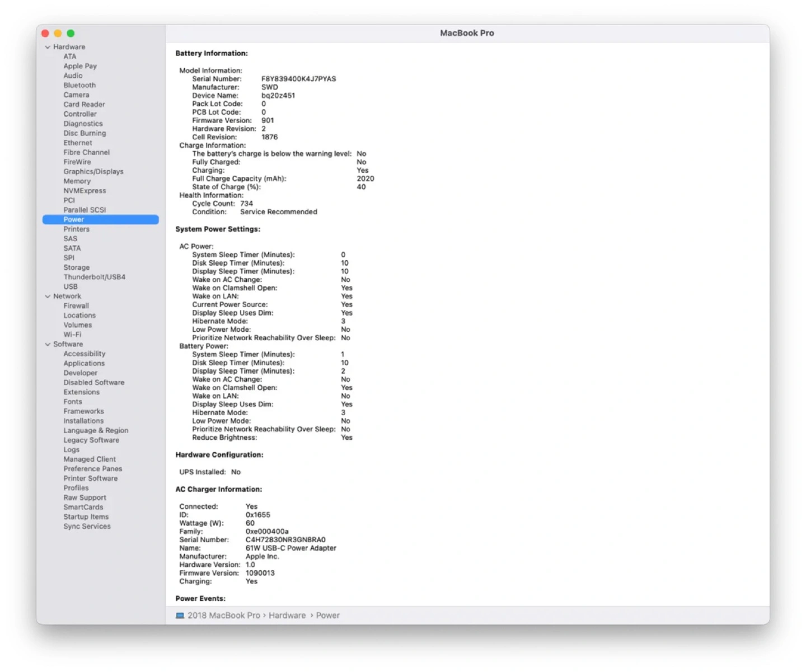
Task: Collapse the Network section chevron
Action: coord(48,297)
